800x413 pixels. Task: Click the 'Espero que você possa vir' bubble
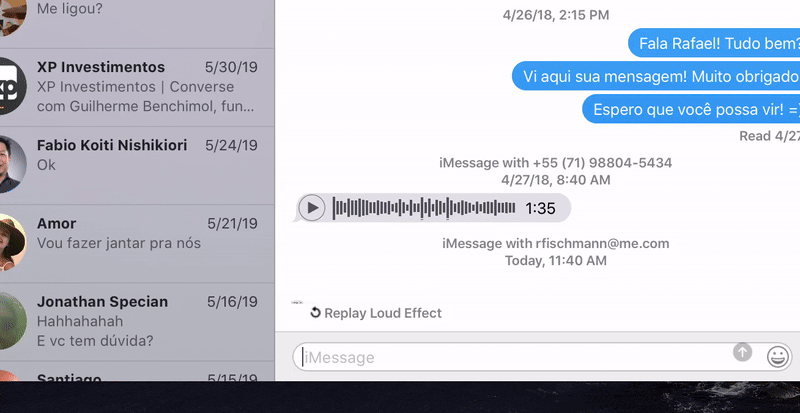pos(691,109)
